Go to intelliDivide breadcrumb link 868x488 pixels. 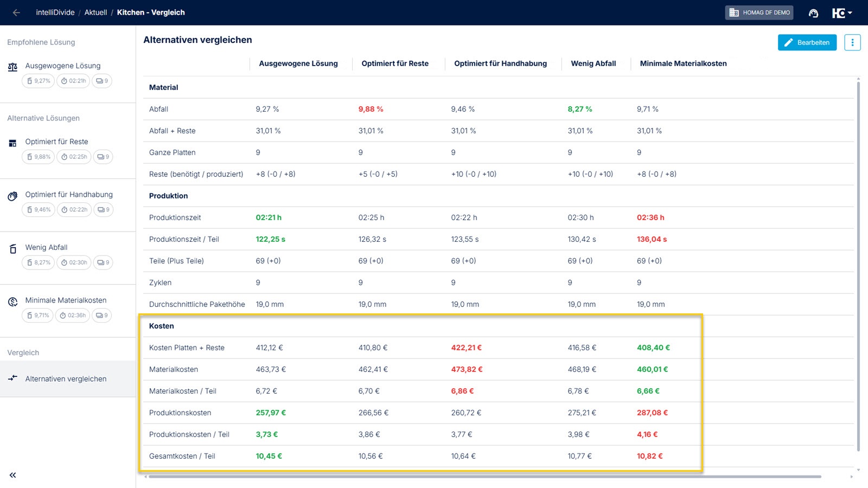click(55, 12)
